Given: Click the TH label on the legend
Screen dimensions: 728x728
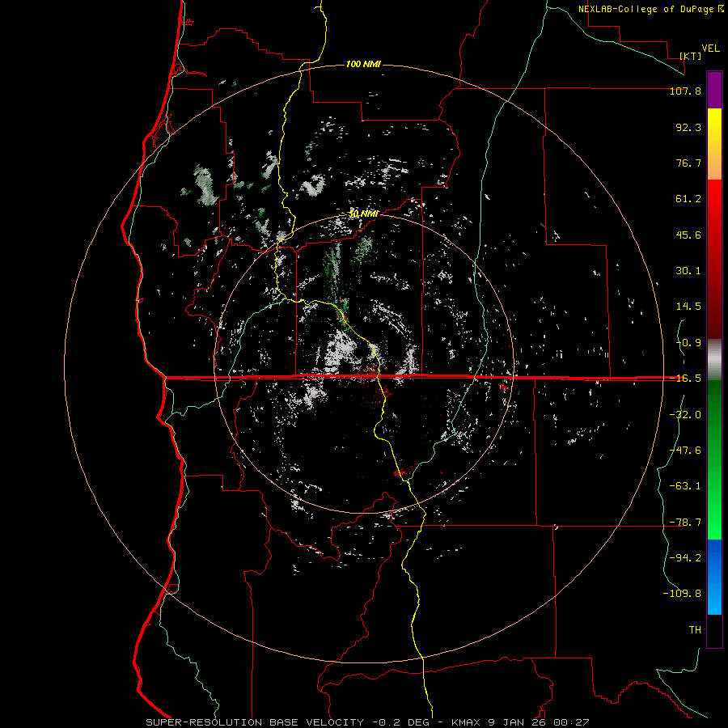Looking at the screenshot, I should coord(695,630).
